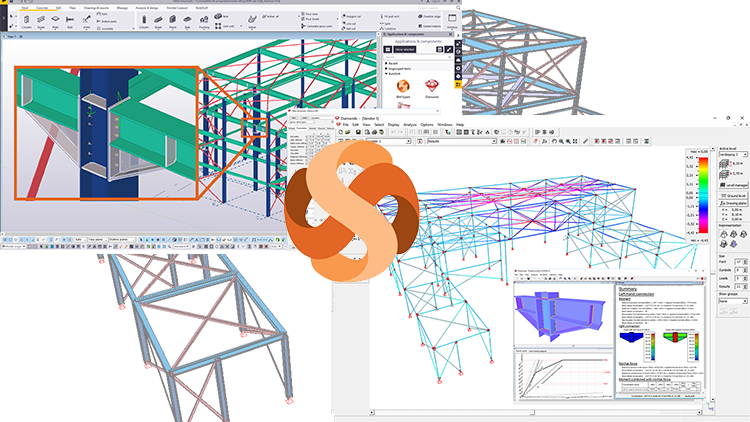Open the File menu in Diamonds
750x422 pixels.
point(345,124)
